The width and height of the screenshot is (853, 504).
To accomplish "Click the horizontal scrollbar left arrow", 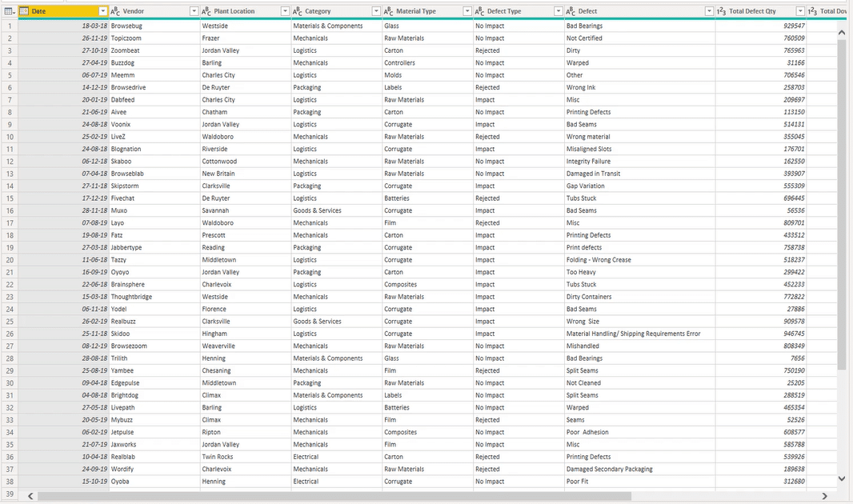I will 30,496.
